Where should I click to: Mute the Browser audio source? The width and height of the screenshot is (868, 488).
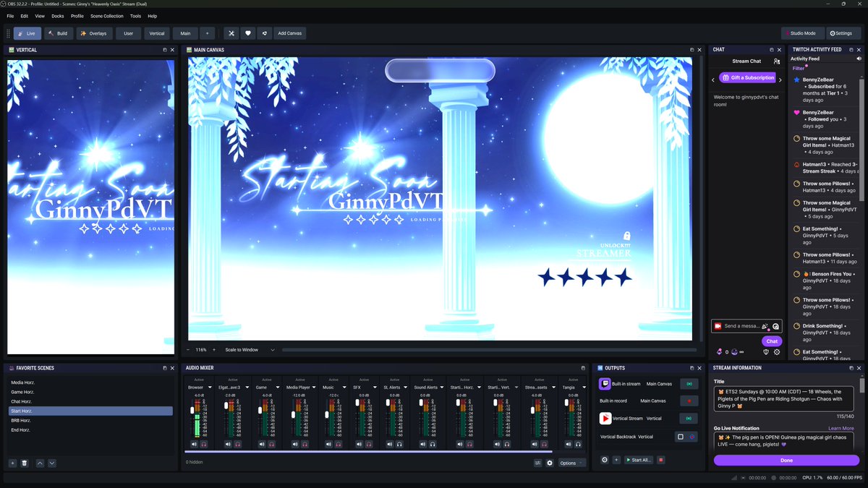pos(194,445)
